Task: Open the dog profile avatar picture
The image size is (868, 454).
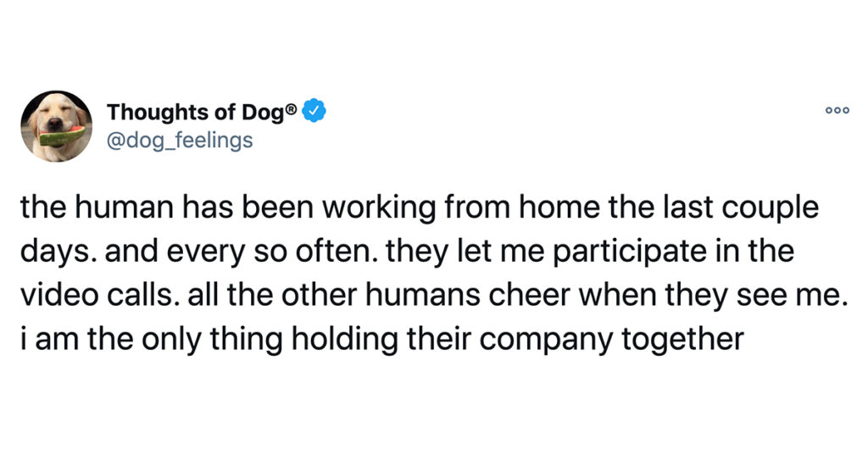Action: 57,126
